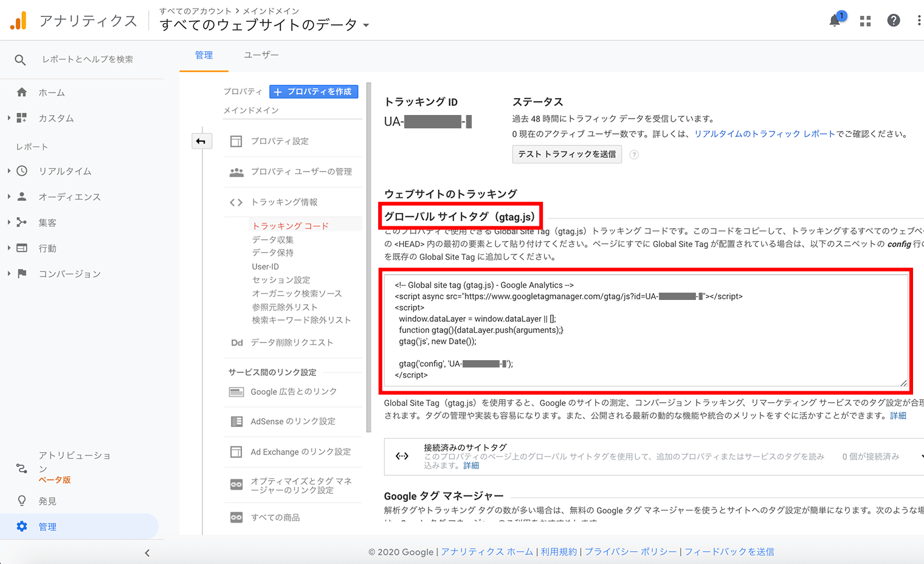
Task: Open トラッキング コード menu item
Action: click(291, 226)
